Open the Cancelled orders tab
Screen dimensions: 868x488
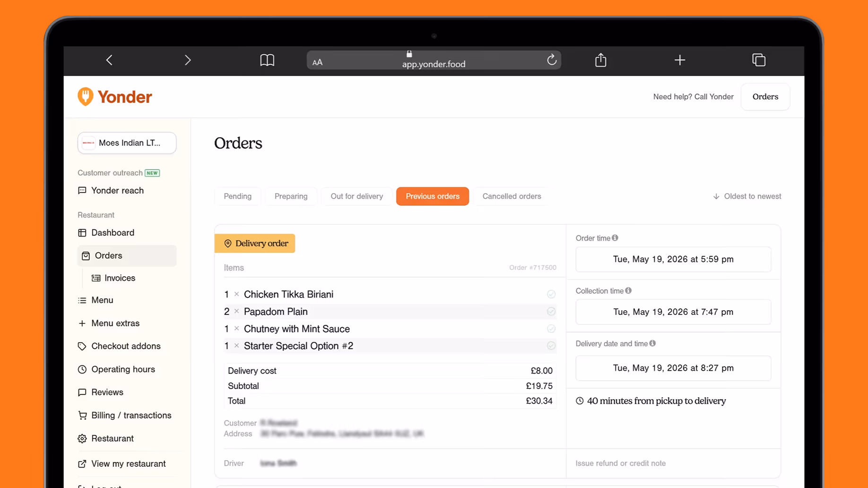click(x=512, y=196)
